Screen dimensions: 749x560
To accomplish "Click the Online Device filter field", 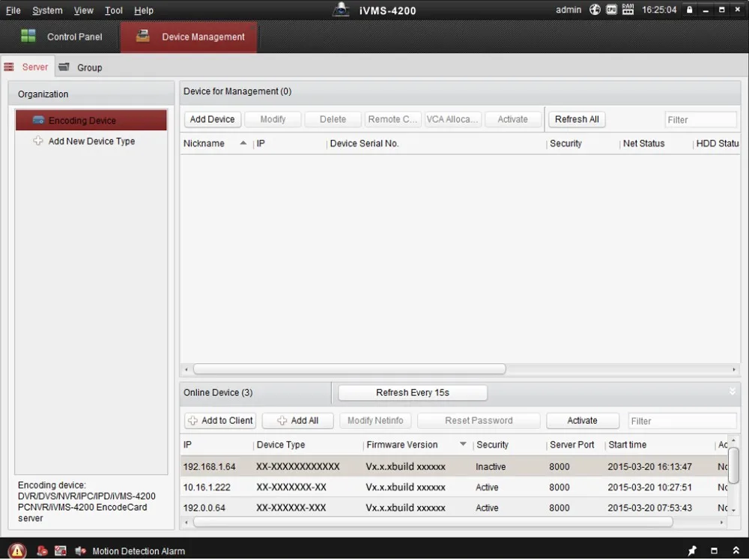I will pyautogui.click(x=682, y=421).
